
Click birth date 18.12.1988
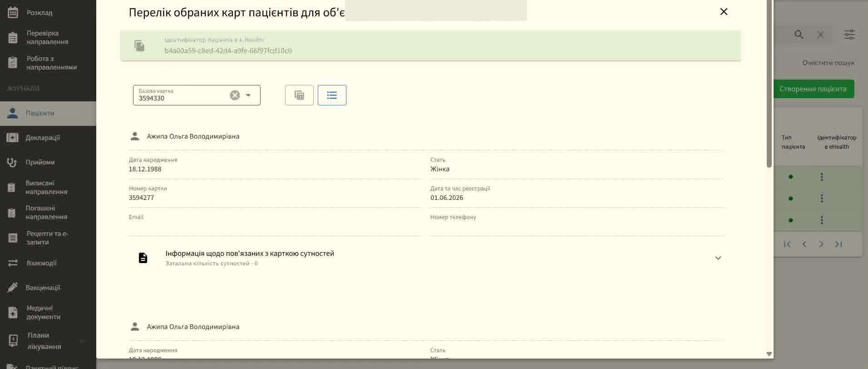145,169
